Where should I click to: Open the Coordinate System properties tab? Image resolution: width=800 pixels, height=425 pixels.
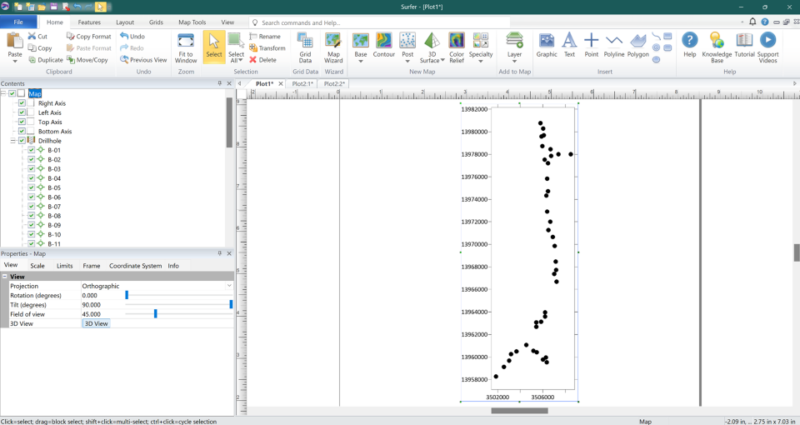tap(135, 265)
